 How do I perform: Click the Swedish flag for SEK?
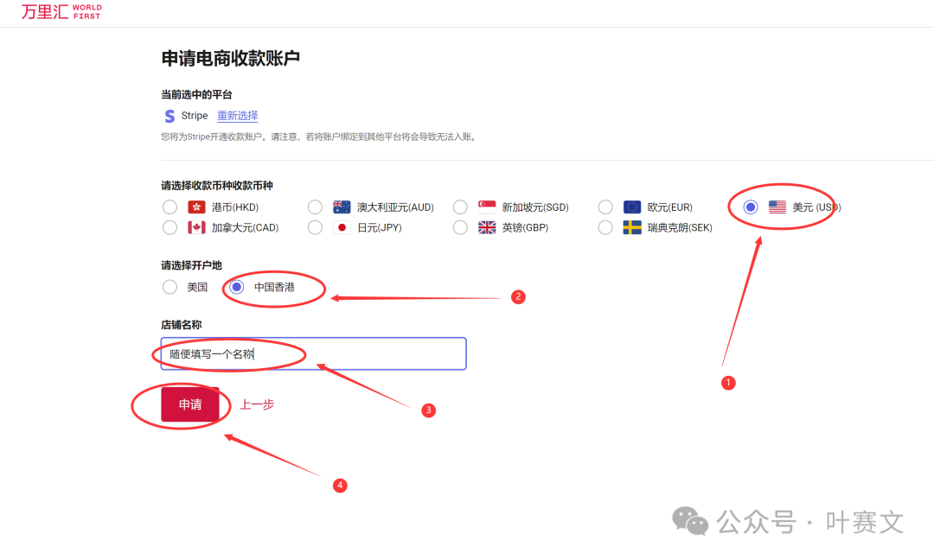(632, 227)
